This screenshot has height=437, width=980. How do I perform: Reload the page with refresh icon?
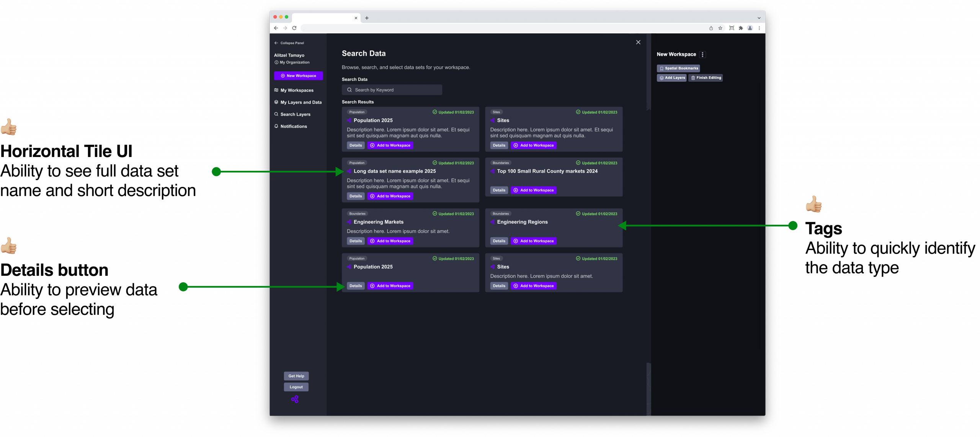click(294, 28)
